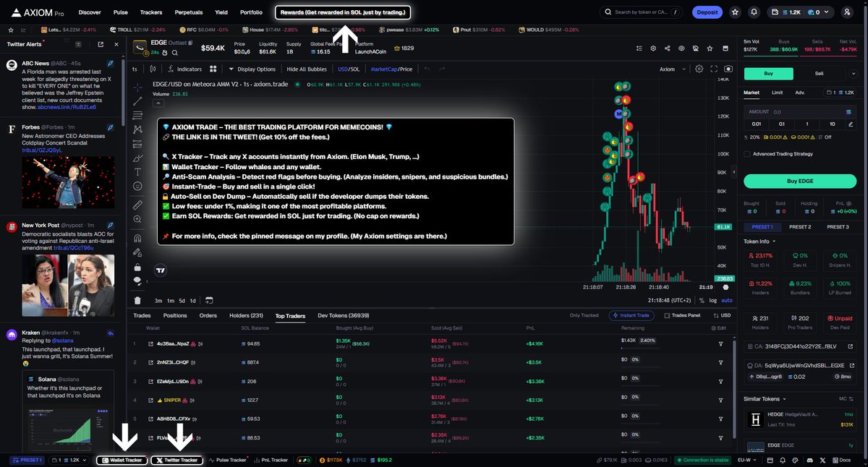Click the search by token field

click(x=642, y=12)
